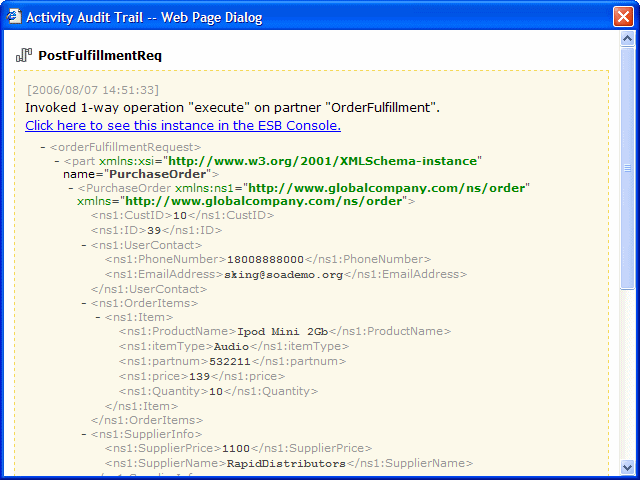Collapse the ns1:Item node
The width and height of the screenshot is (640, 480).
[98, 317]
